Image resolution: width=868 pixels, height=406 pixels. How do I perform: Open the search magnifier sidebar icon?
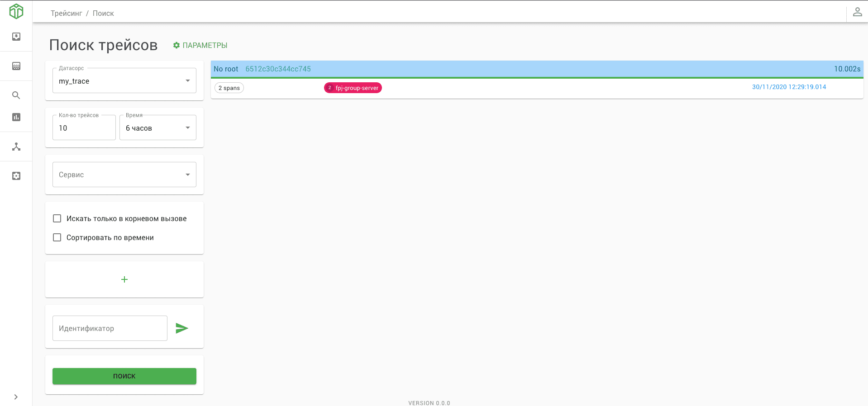[16, 95]
